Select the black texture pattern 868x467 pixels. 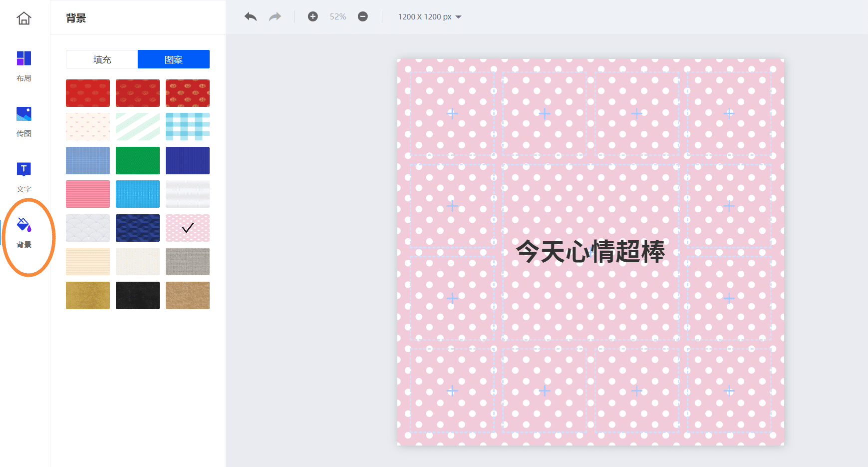tap(138, 295)
